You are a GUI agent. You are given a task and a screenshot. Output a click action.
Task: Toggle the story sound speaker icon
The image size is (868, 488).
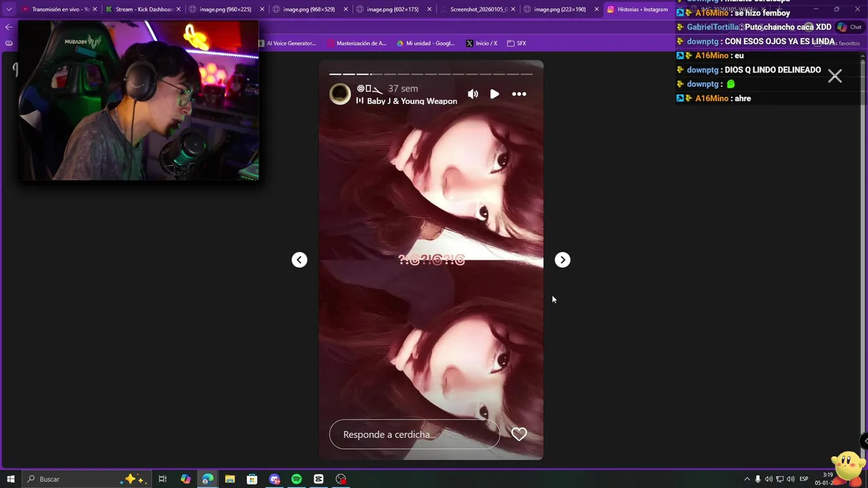[473, 94]
